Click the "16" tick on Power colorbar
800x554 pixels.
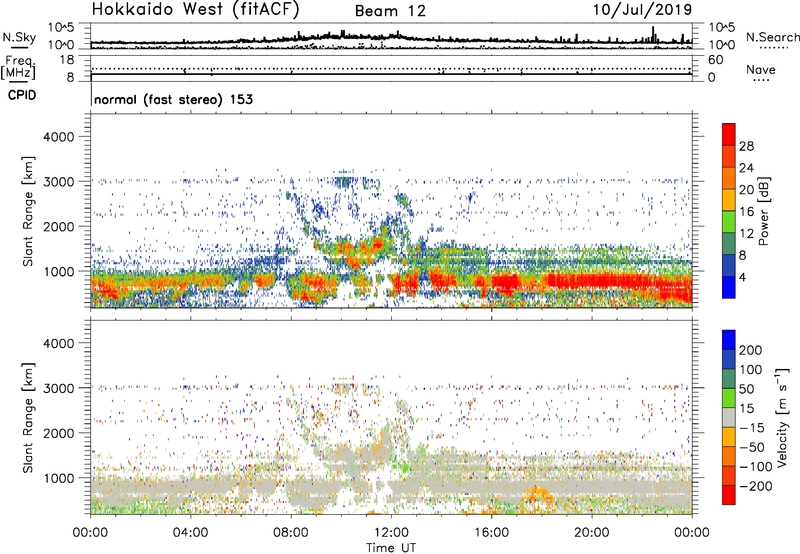coord(746,212)
